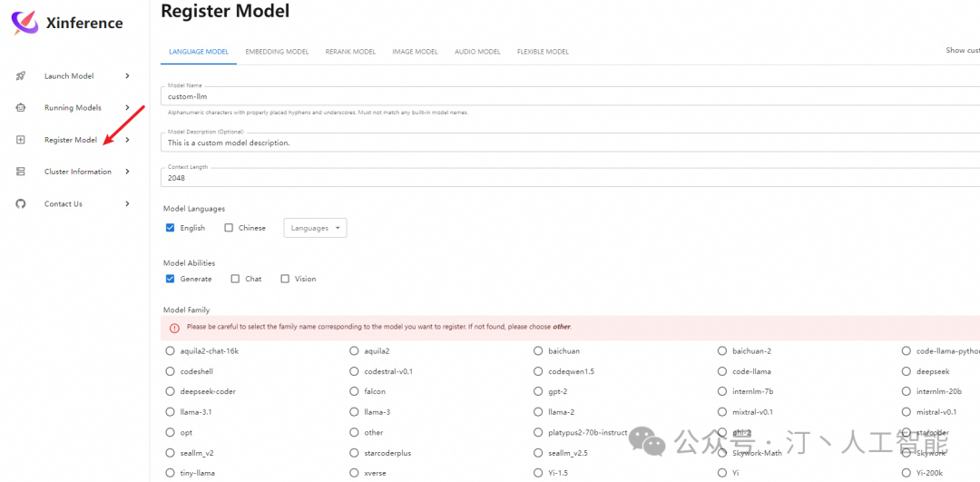Select the deepseek-coder model family radio
This screenshot has height=482, width=980.
170,391
